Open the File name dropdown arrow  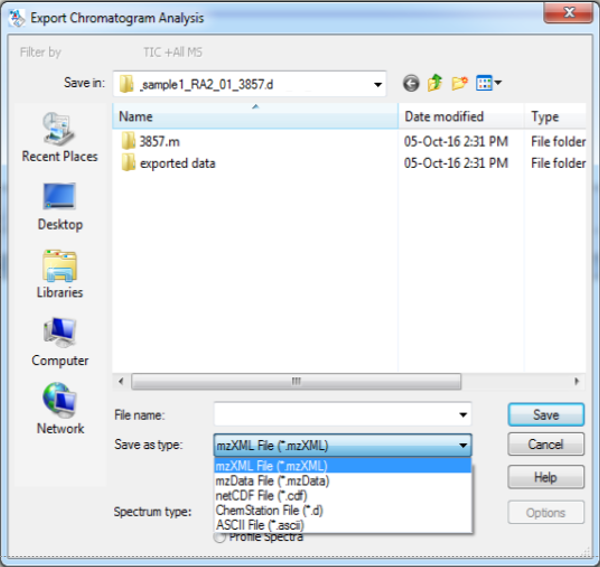(462, 414)
